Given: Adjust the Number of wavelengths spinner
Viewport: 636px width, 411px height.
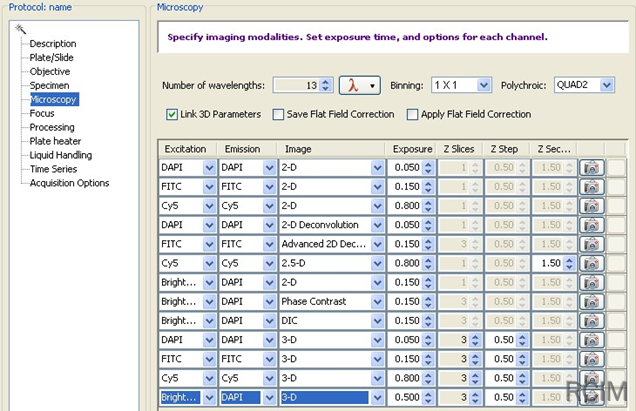Looking at the screenshot, I should (x=328, y=86).
